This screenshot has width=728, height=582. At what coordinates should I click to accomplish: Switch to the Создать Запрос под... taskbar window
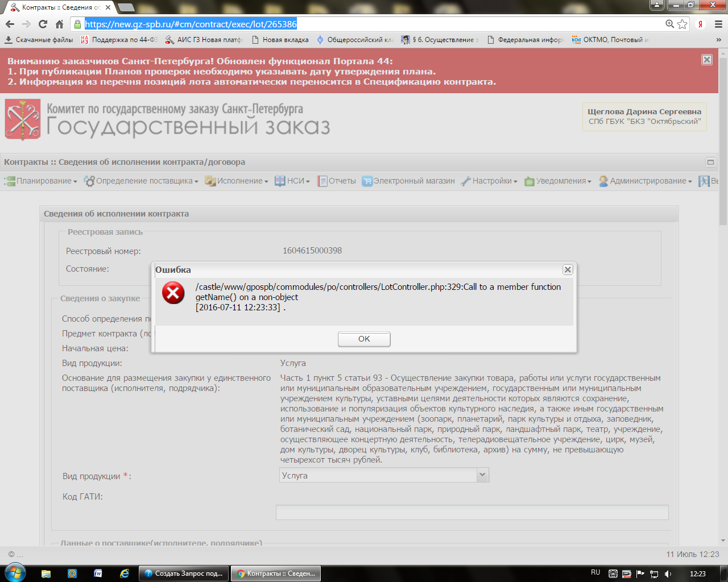click(184, 573)
